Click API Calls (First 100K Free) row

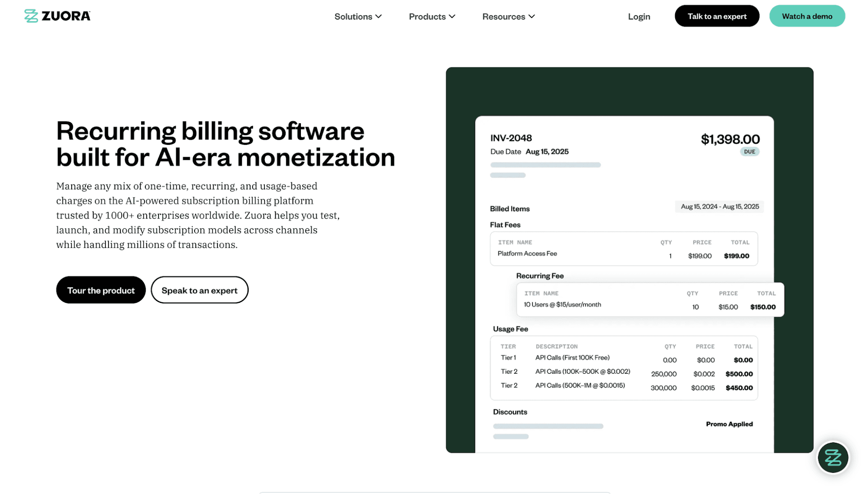pos(627,359)
